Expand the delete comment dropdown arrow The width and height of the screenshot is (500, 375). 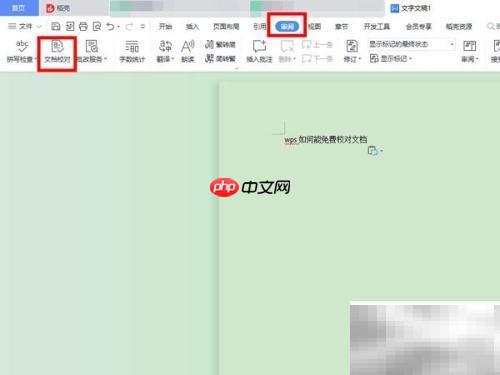click(x=295, y=59)
